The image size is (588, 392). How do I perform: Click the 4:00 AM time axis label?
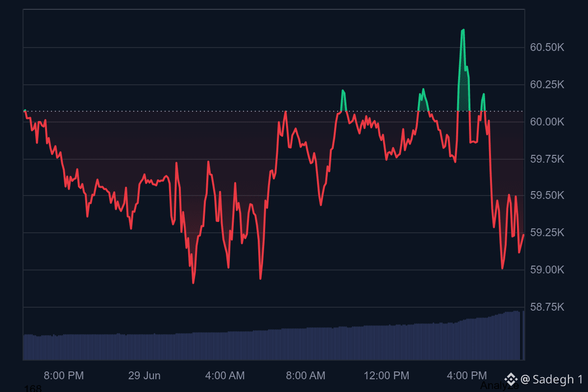[225, 376]
